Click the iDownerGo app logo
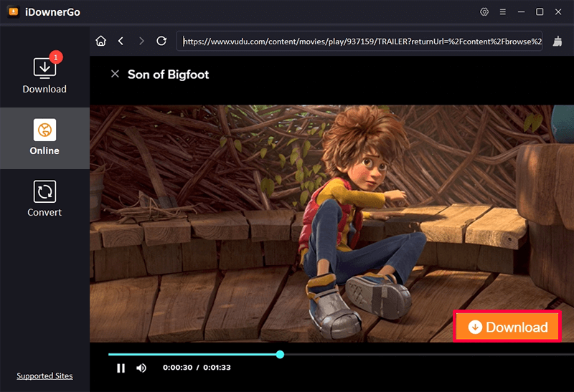The image size is (574, 392). (x=14, y=11)
